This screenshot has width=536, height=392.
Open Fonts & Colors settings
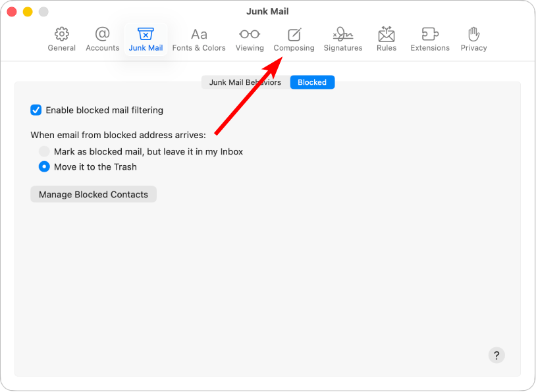pos(199,39)
